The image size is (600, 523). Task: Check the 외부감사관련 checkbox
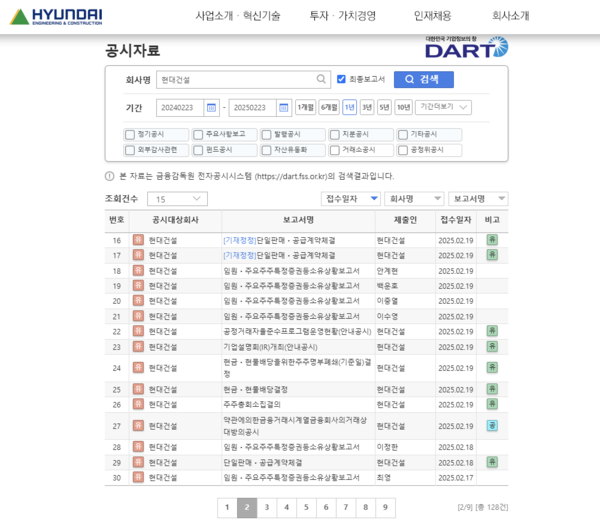130,150
